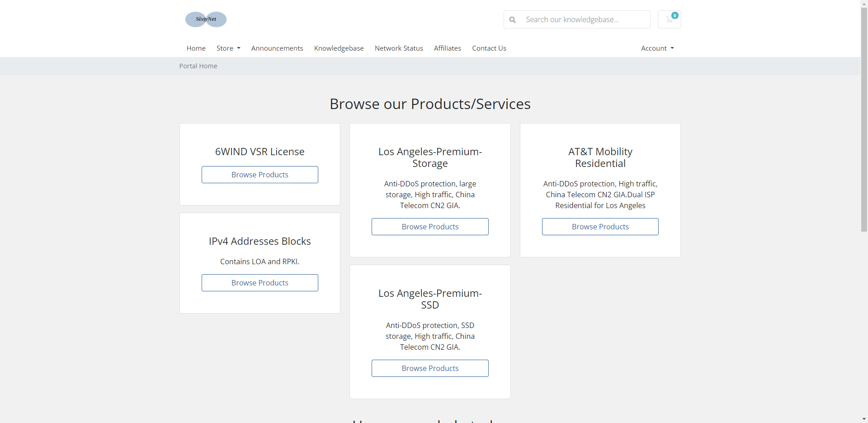Click the scrollbar down arrow
Image resolution: width=868 pixels, height=423 pixels.
coord(864,419)
